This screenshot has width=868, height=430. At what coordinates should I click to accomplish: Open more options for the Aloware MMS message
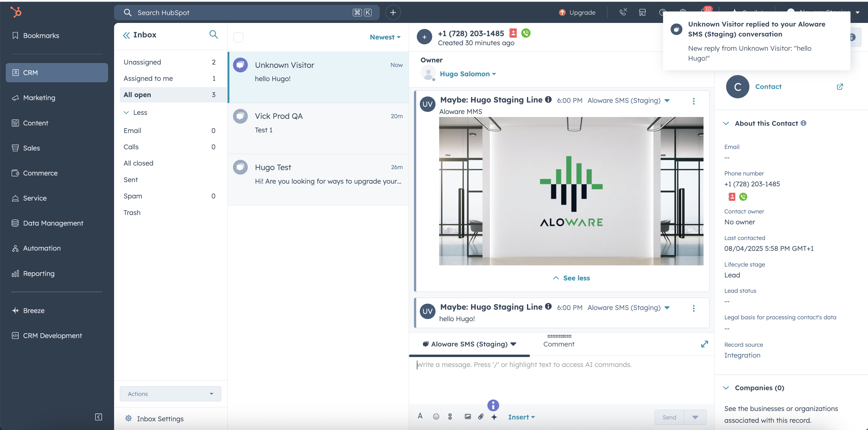[694, 101]
